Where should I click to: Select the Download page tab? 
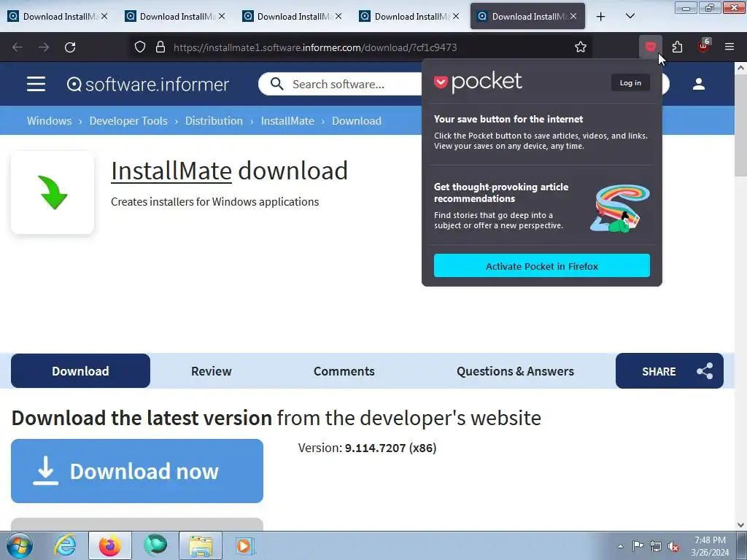coord(80,371)
